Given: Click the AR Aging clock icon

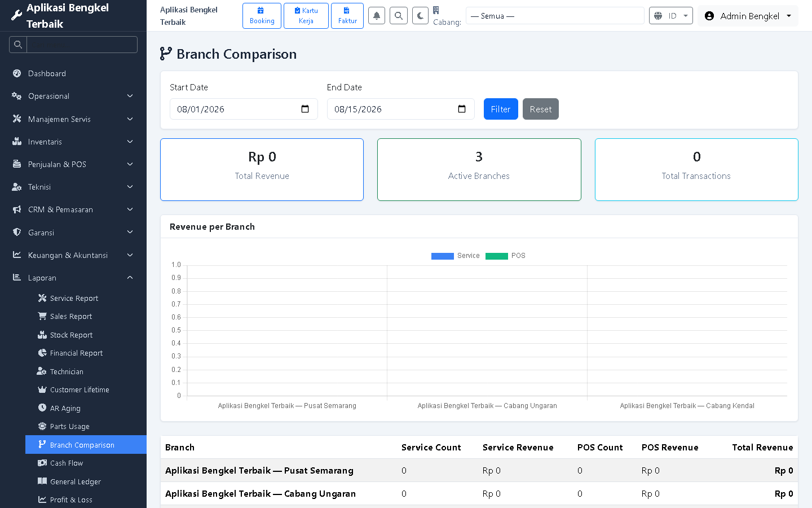Looking at the screenshot, I should pos(42,408).
